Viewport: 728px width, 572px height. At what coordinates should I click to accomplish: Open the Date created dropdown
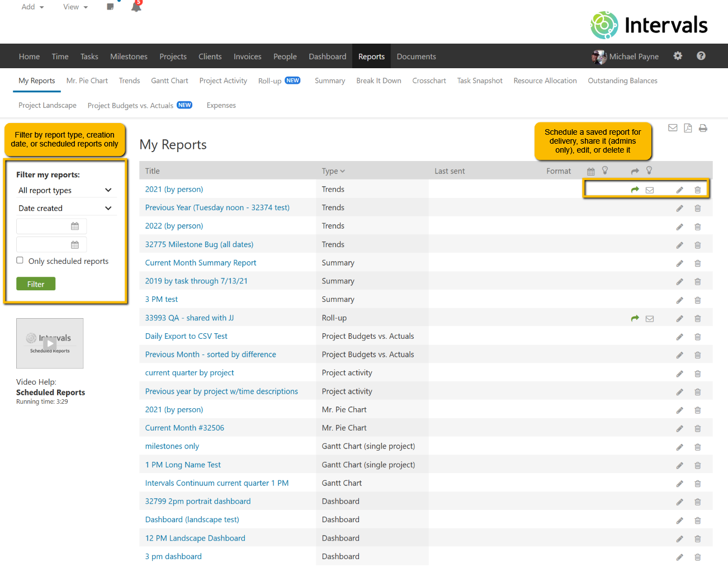(65, 209)
